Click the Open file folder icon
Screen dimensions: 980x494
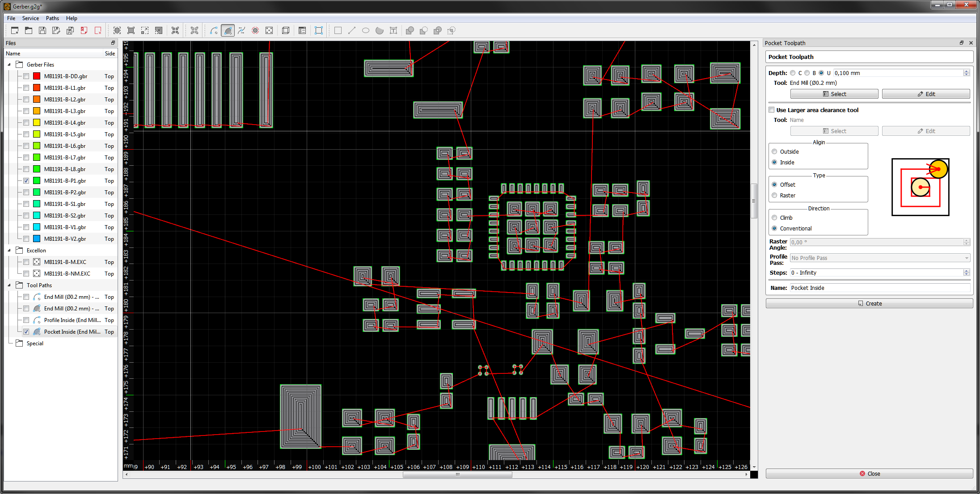(29, 30)
